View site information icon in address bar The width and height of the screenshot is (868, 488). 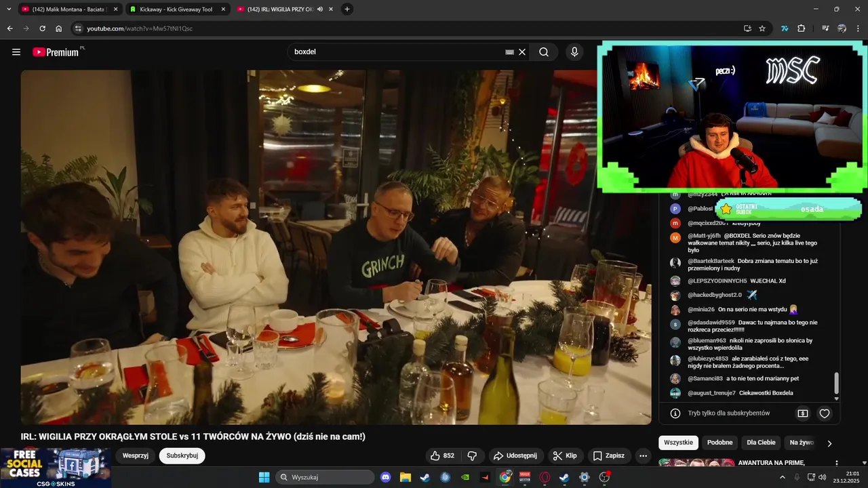(x=78, y=28)
